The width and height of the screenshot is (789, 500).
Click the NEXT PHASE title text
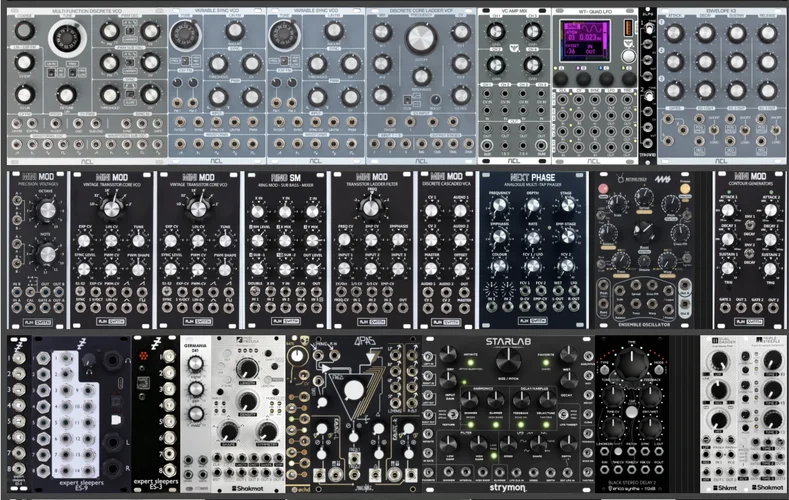pos(532,178)
